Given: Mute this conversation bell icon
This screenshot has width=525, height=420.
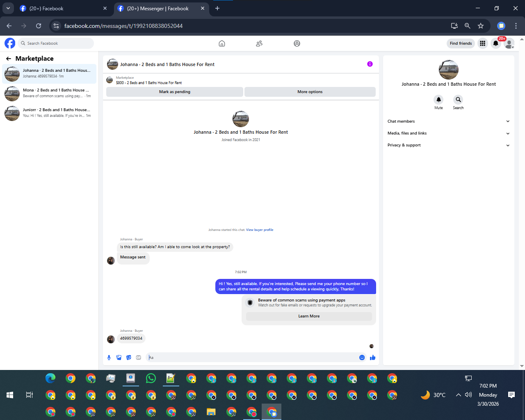Looking at the screenshot, I should coord(438,99).
